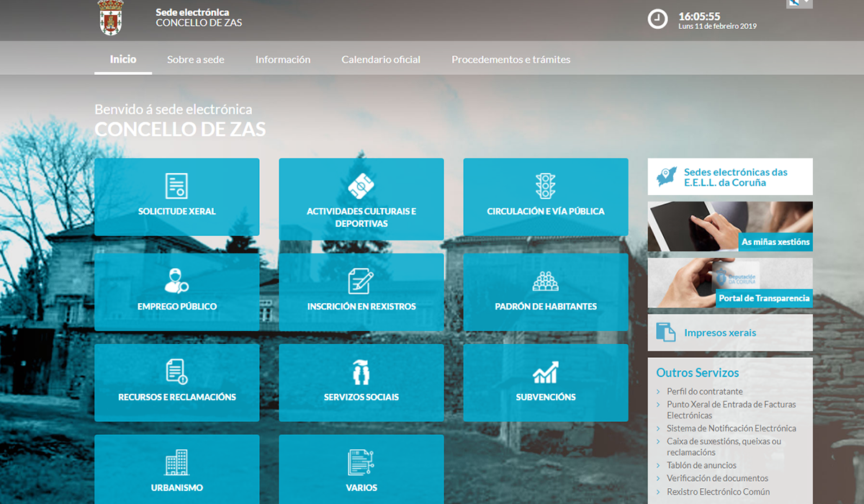This screenshot has height=504, width=864.
Task: Open the Taboleiro de anuncios link
Action: point(701,466)
